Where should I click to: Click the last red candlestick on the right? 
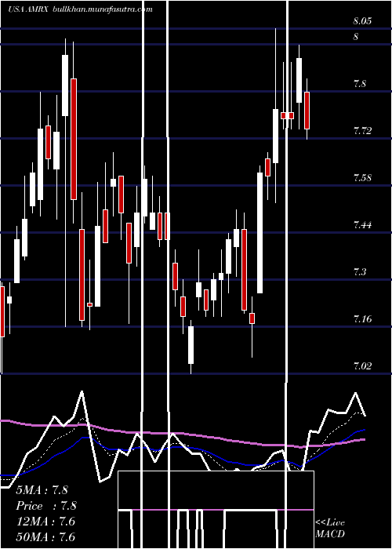pyautogui.click(x=307, y=111)
